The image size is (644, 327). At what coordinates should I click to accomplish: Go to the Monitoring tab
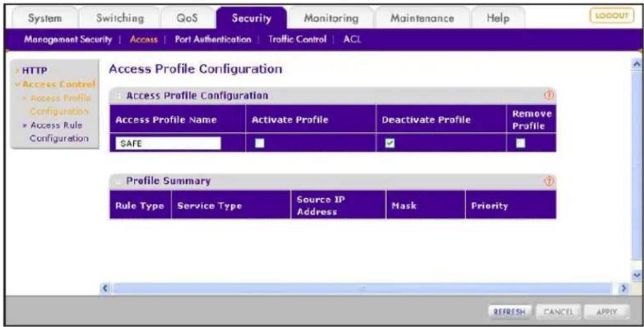pos(331,18)
